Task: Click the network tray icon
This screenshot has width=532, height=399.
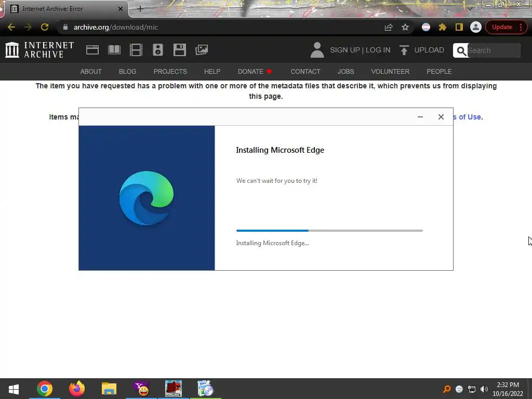Action: [472, 389]
